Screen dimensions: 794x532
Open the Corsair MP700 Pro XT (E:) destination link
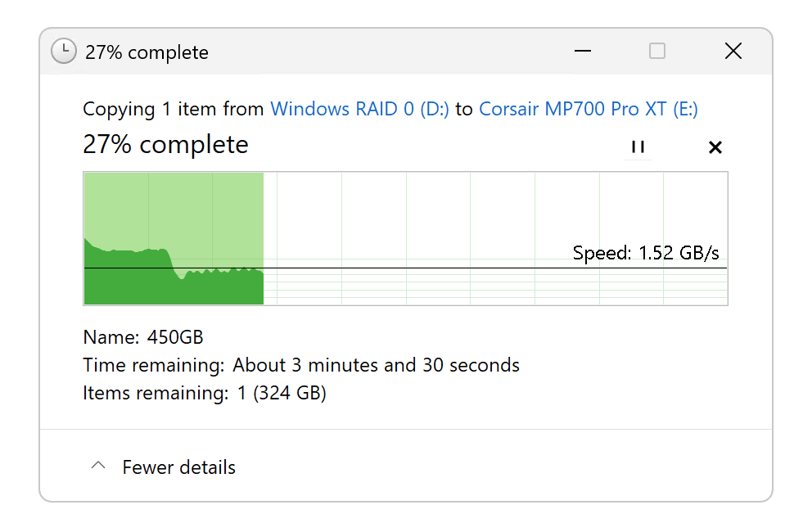(x=588, y=109)
